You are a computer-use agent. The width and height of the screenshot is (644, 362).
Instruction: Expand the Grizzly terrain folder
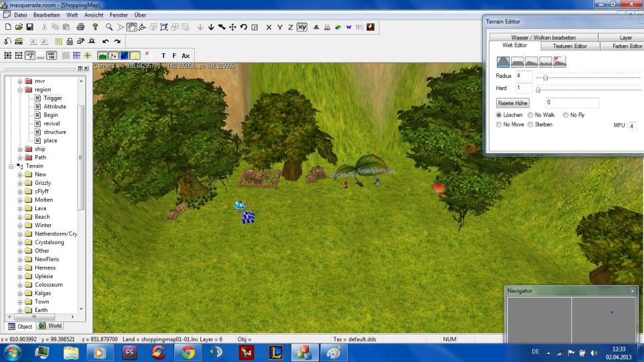pyautogui.click(x=21, y=183)
